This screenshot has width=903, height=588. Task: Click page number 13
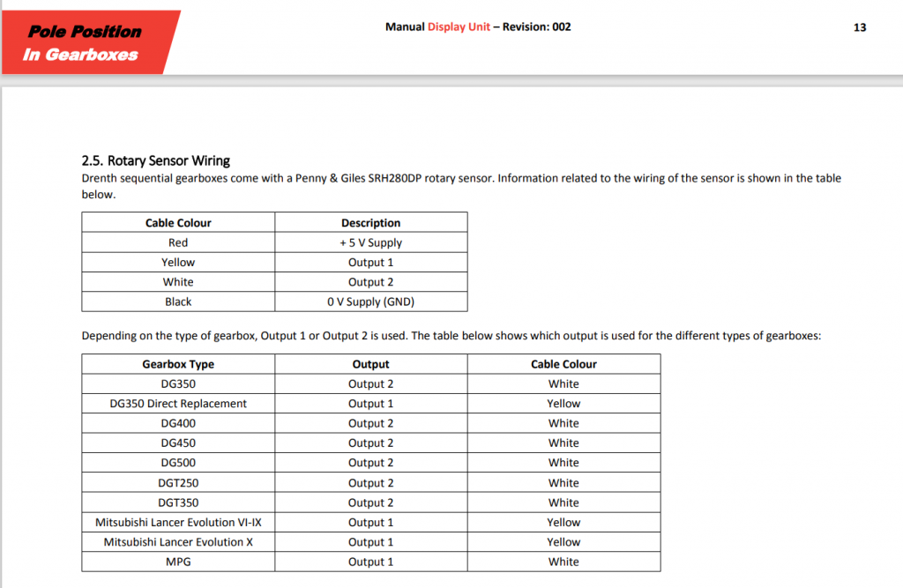(x=859, y=27)
